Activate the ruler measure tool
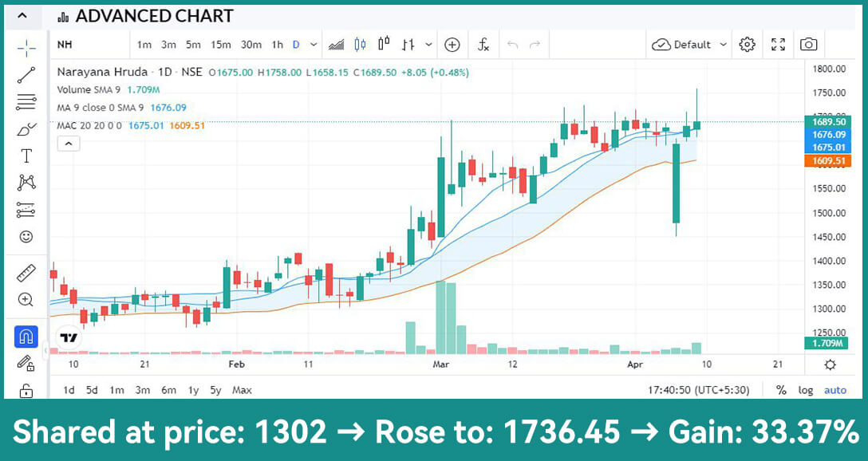Image resolution: width=868 pixels, height=461 pixels. pyautogui.click(x=26, y=273)
